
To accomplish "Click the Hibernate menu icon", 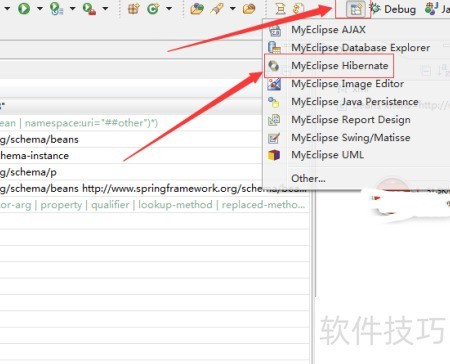I will tap(274, 66).
